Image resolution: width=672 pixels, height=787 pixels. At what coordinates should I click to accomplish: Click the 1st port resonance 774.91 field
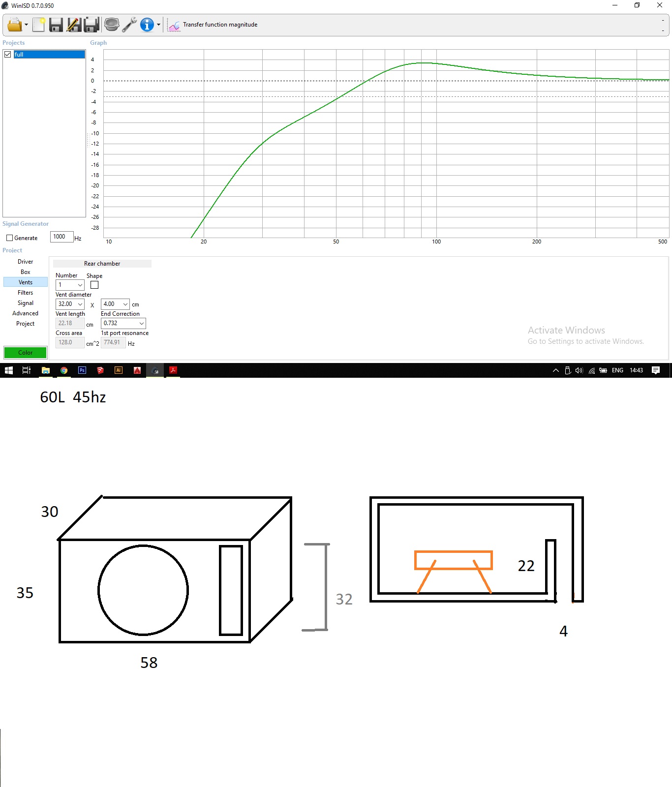(113, 342)
